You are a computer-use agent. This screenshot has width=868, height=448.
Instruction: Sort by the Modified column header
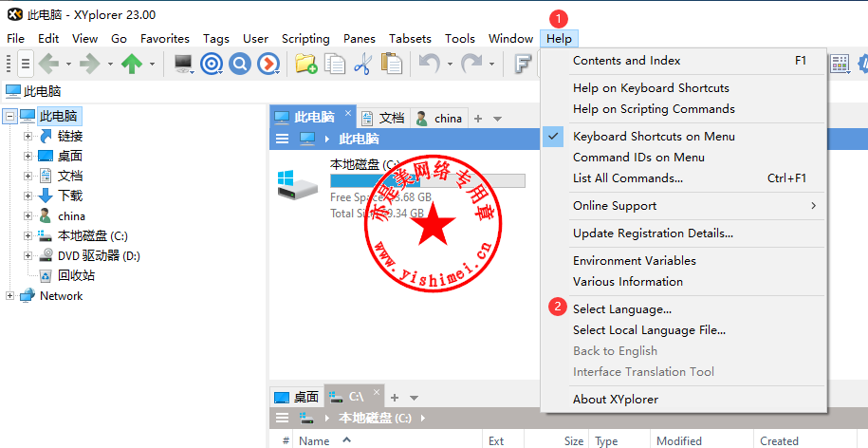tap(678, 440)
